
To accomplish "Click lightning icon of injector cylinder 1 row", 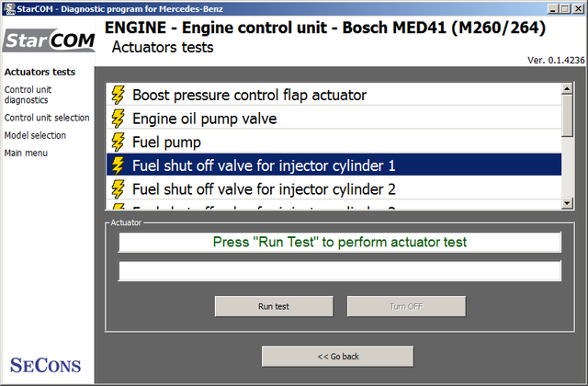I will pos(119,165).
